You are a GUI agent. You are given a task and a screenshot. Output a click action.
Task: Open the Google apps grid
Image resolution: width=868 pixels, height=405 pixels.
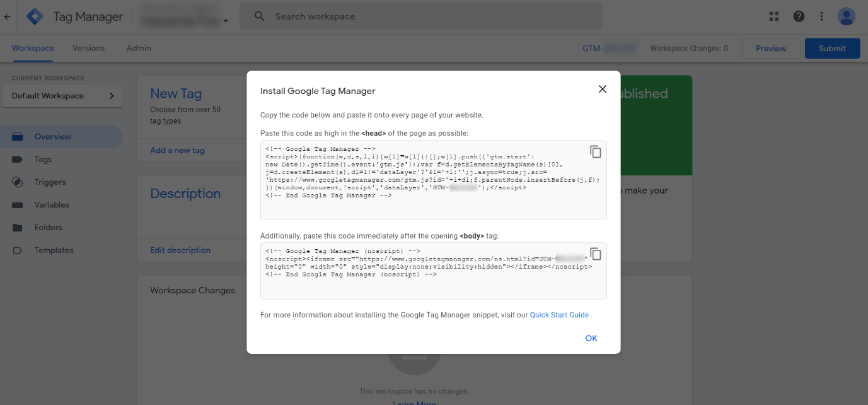pos(774,16)
